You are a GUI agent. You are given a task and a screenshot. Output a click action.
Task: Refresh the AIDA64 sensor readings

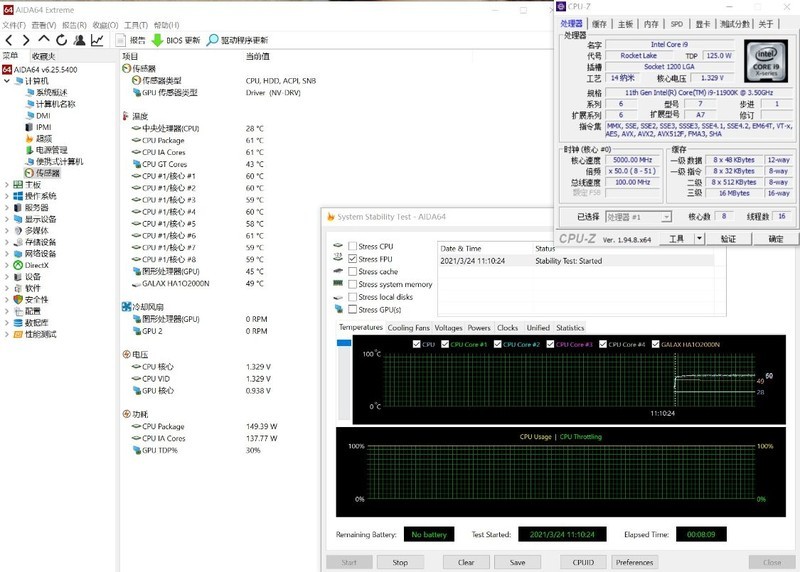click(62, 40)
